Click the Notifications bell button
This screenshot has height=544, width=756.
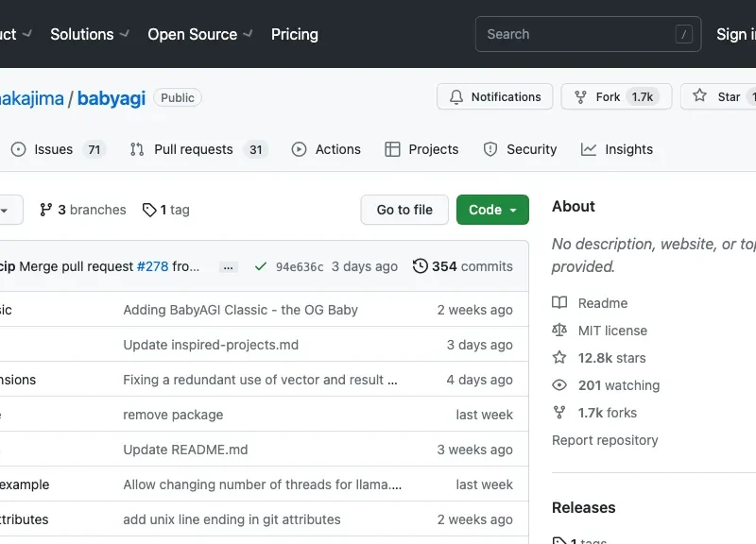click(495, 97)
